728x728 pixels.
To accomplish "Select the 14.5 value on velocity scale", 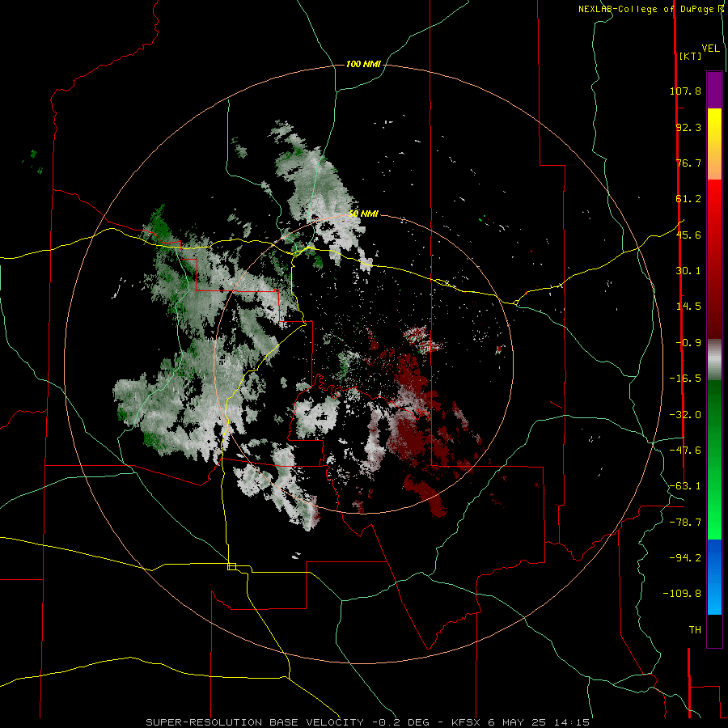I will 688,307.
